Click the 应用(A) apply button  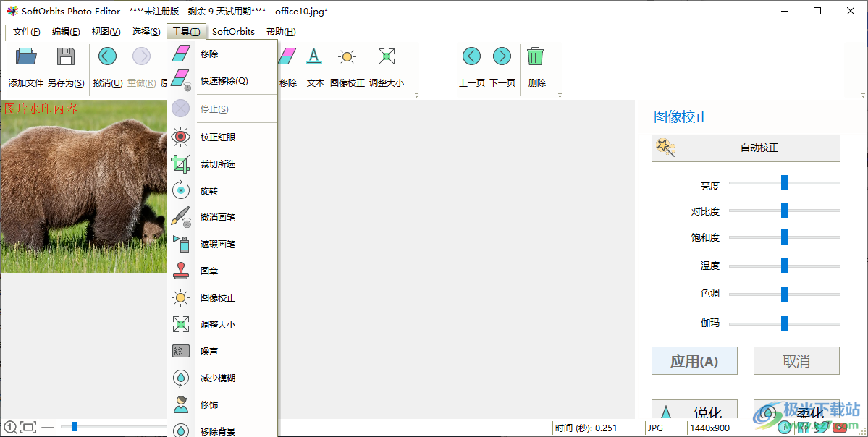[x=694, y=360]
